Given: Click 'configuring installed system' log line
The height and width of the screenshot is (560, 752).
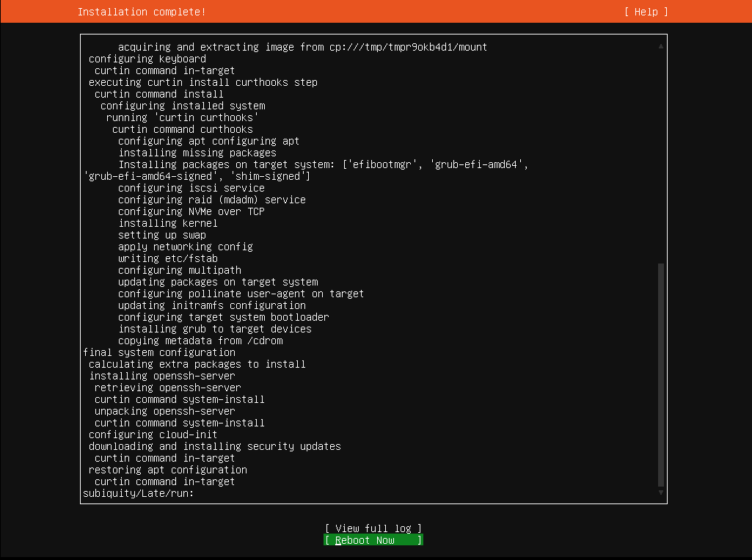Looking at the screenshot, I should tap(183, 106).
